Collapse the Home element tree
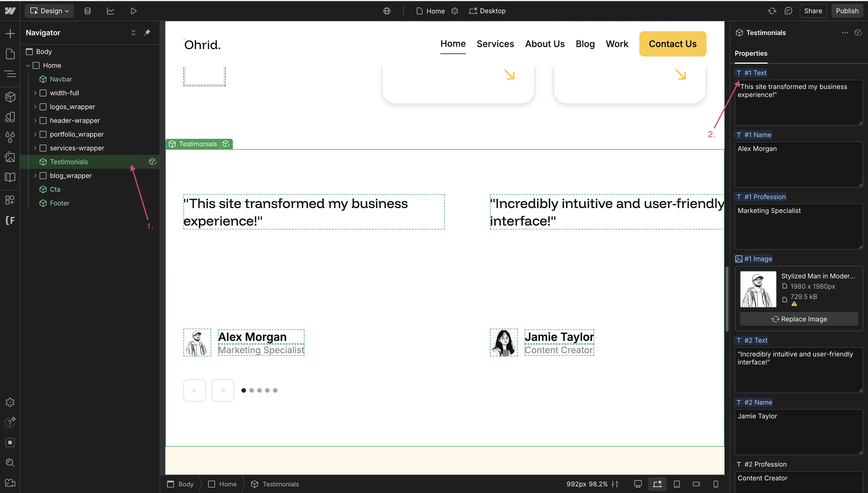Viewport: 868px width, 493px height. tap(28, 65)
